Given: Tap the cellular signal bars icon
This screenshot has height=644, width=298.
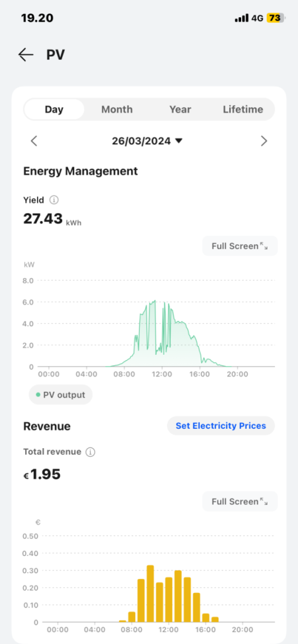Looking at the screenshot, I should point(242,18).
